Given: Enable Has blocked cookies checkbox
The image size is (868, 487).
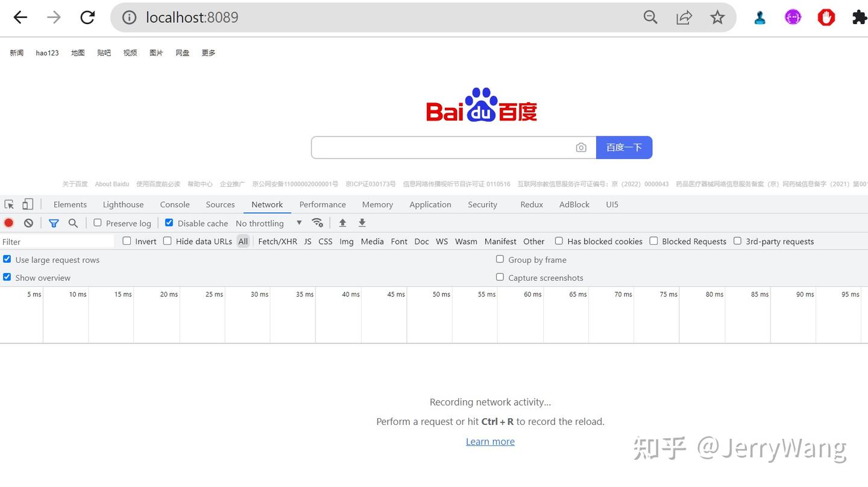Looking at the screenshot, I should (x=559, y=240).
